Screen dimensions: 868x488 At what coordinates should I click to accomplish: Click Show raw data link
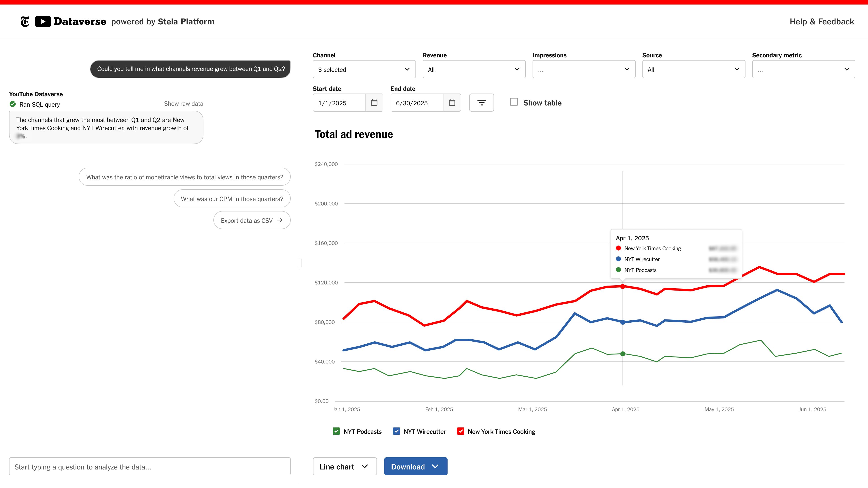pyautogui.click(x=184, y=104)
